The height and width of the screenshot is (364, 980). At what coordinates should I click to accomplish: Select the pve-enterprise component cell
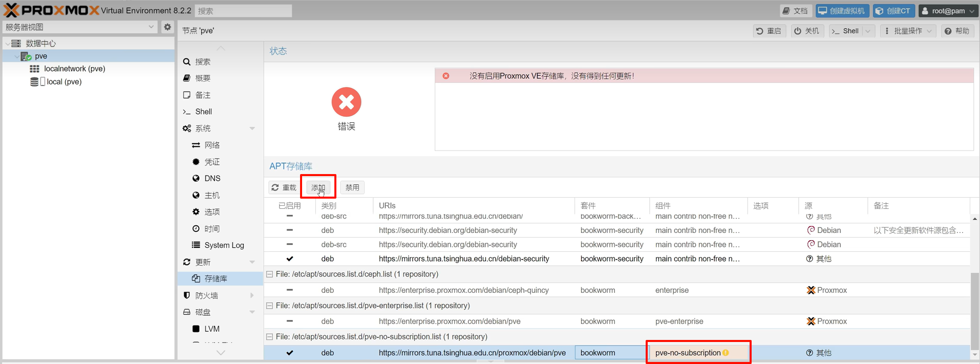click(x=698, y=322)
